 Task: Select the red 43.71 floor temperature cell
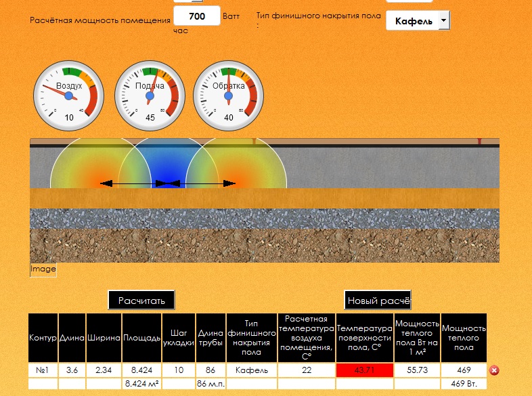point(365,370)
